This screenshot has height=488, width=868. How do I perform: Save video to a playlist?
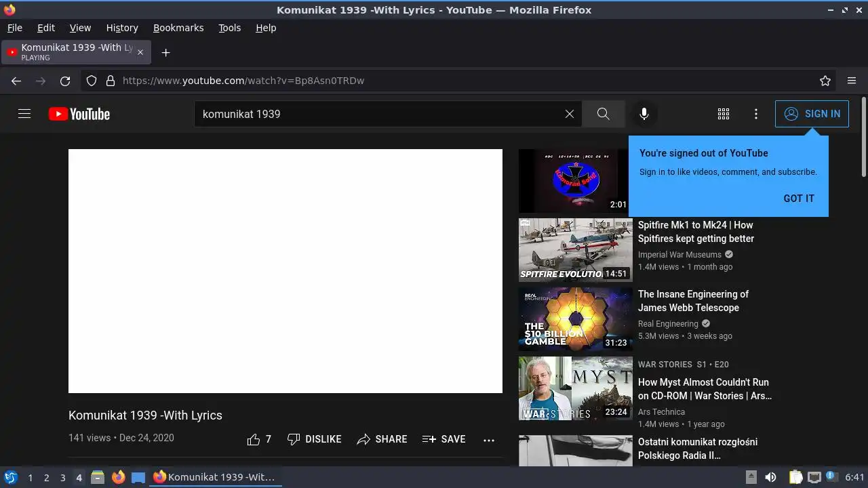(444, 439)
